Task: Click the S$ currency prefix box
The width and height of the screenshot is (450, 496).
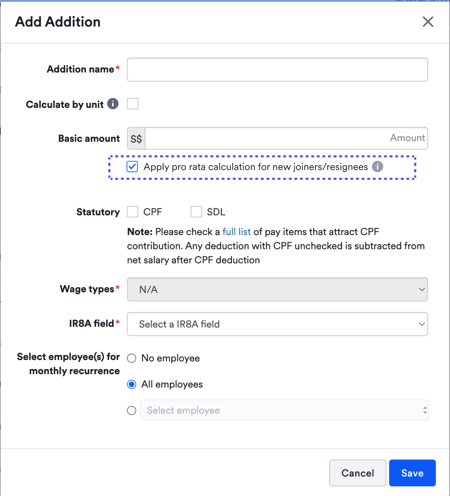Action: tap(136, 138)
